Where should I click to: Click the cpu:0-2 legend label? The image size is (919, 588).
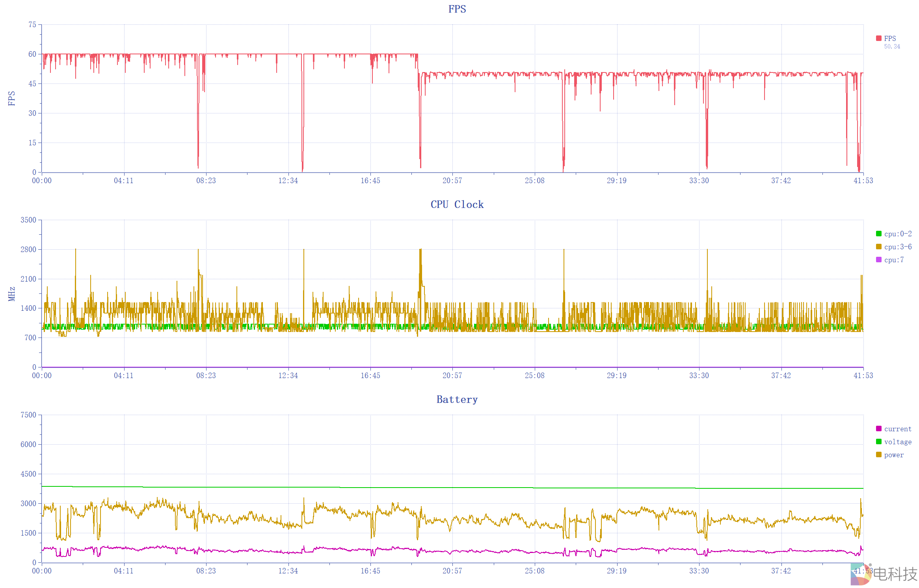click(898, 234)
